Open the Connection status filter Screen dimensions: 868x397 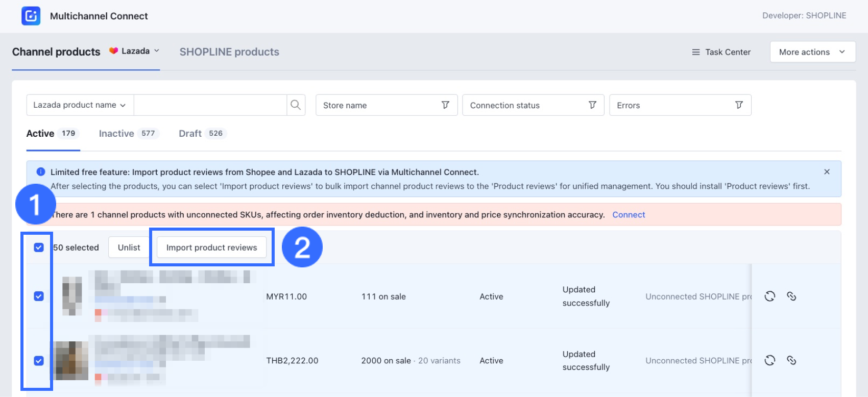[533, 105]
